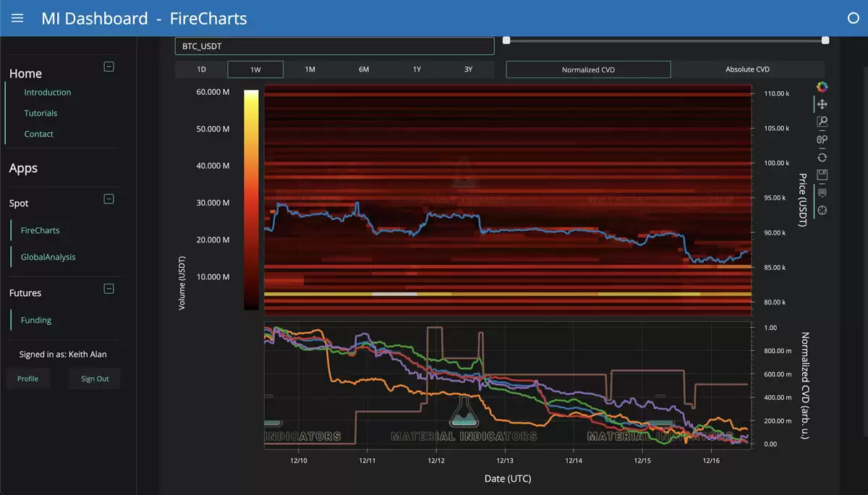Activate the Box Zoom tool
868x495 pixels.
click(822, 122)
